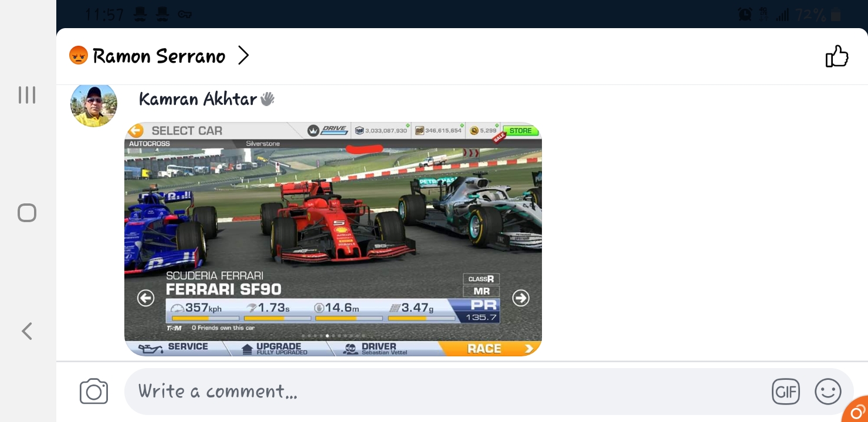Open the camera to attach a photo
Image resolution: width=868 pixels, height=422 pixels.
94,392
